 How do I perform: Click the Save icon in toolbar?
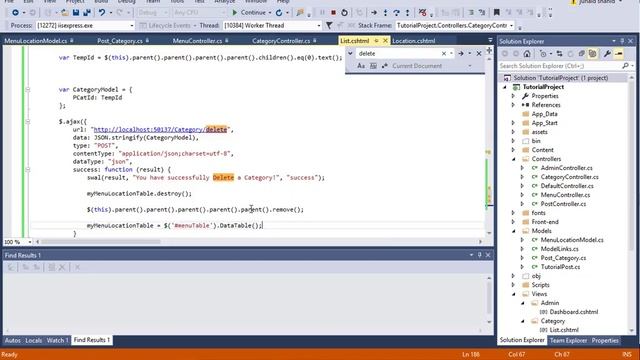point(76,13)
